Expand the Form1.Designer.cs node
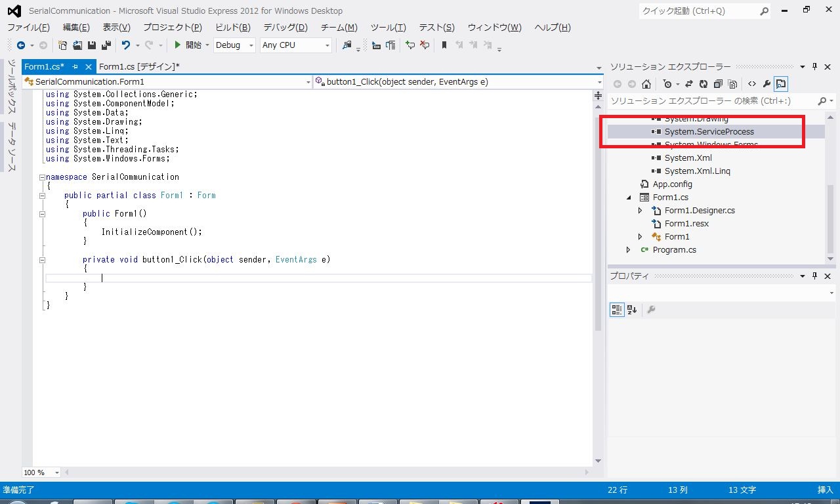The height and width of the screenshot is (504, 840). tap(640, 211)
